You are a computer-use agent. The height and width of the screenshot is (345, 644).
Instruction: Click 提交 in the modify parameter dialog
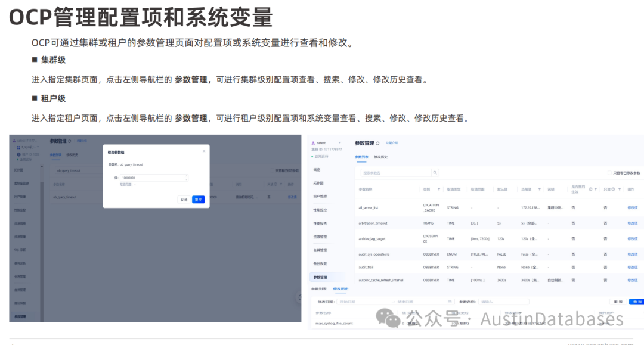coord(199,200)
